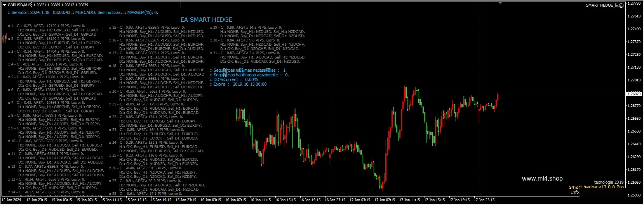Screen dimensions: 644x205
Task: Select row 21 with AFST 179.8 PIPS
Action: click(146, 104)
